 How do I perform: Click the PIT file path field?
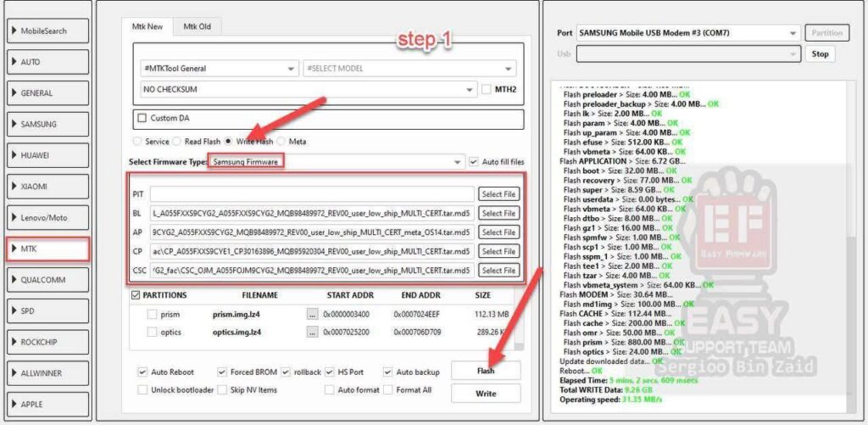pyautogui.click(x=312, y=194)
